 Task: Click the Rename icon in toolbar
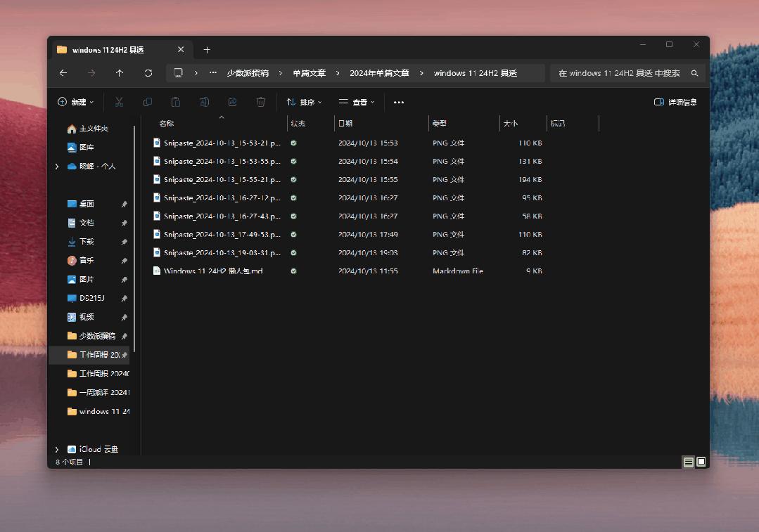pos(204,102)
